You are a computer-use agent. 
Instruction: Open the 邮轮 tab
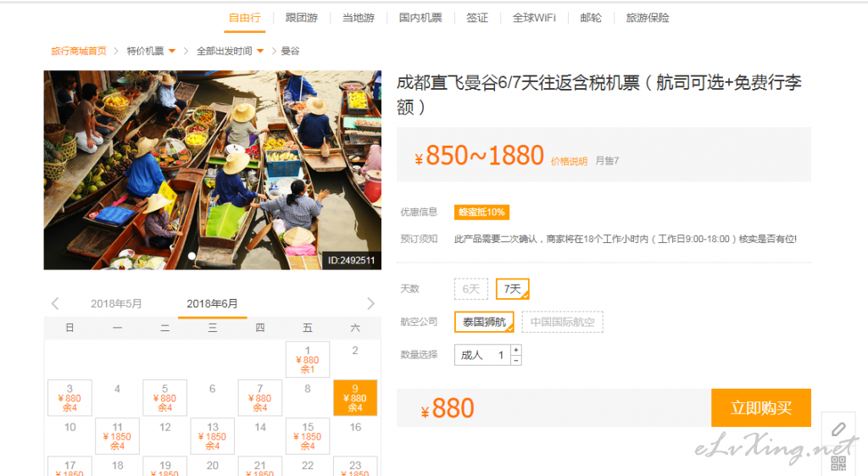[x=591, y=18]
